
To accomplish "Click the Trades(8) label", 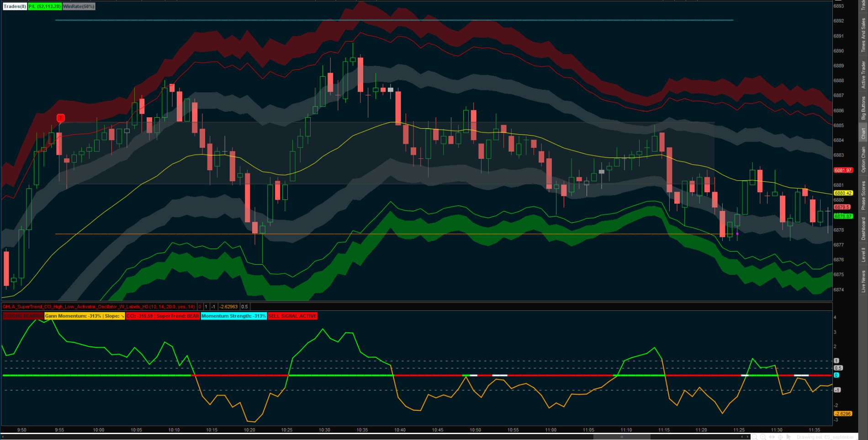I will click(15, 6).
